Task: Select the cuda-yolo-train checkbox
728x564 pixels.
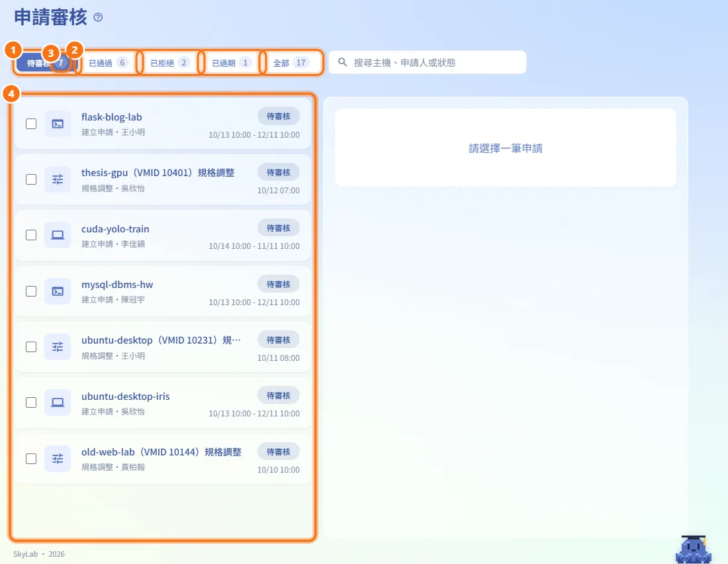Action: pos(31,235)
